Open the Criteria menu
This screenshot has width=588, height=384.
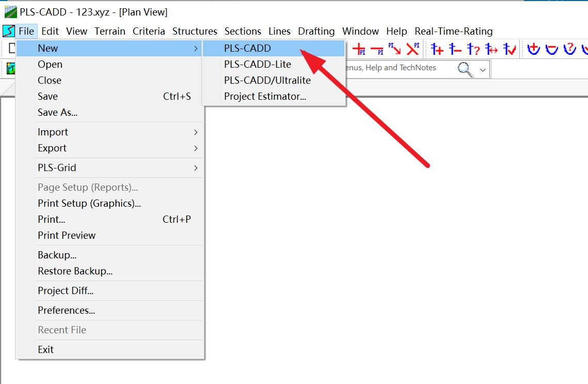[149, 31]
